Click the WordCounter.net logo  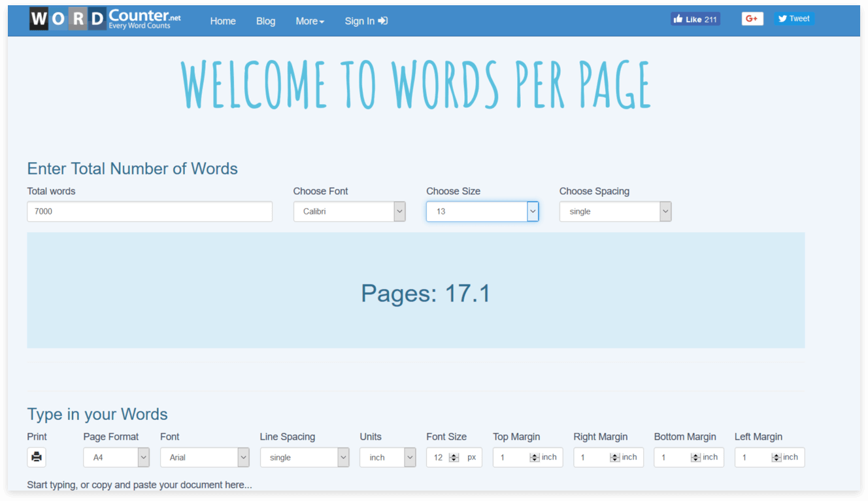pyautogui.click(x=105, y=19)
